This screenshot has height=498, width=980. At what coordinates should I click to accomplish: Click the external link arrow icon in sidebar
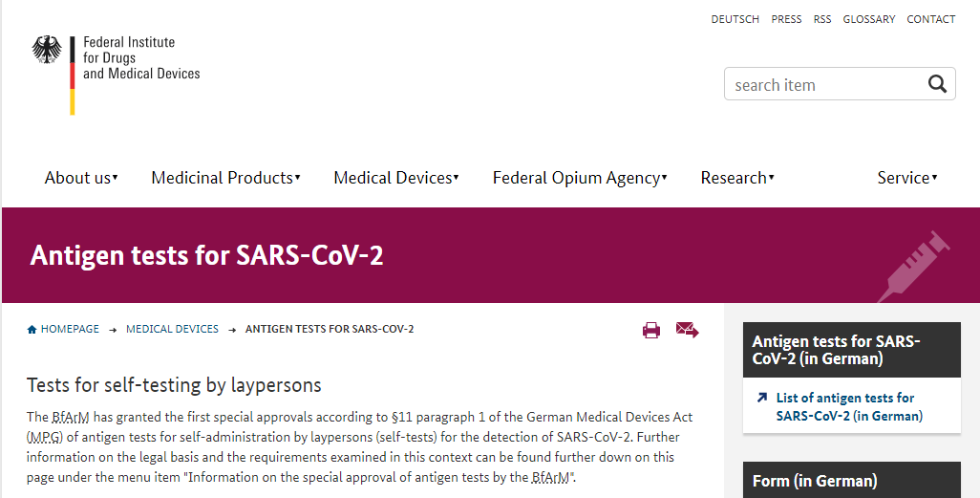click(761, 398)
